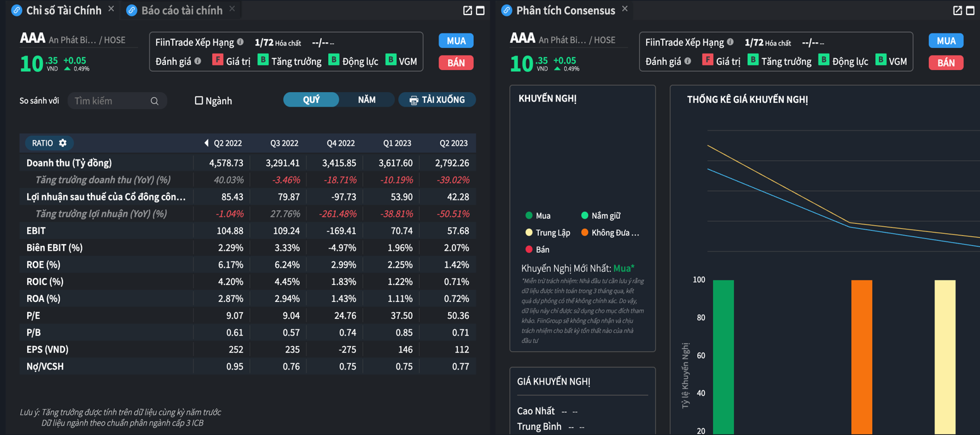Image resolution: width=980 pixels, height=435 pixels.
Task: Click BÁN button in Consensus panel
Action: pos(946,62)
